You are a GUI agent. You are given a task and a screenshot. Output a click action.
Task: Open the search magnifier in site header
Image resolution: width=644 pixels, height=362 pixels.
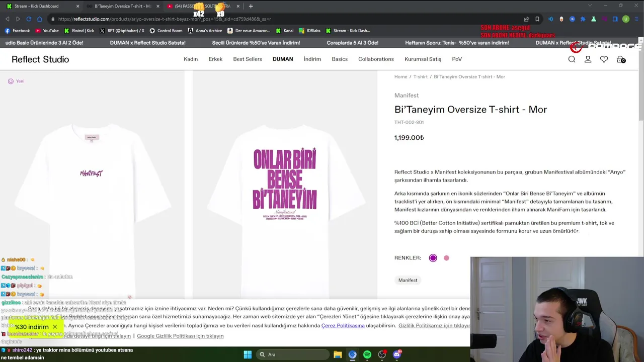click(572, 59)
